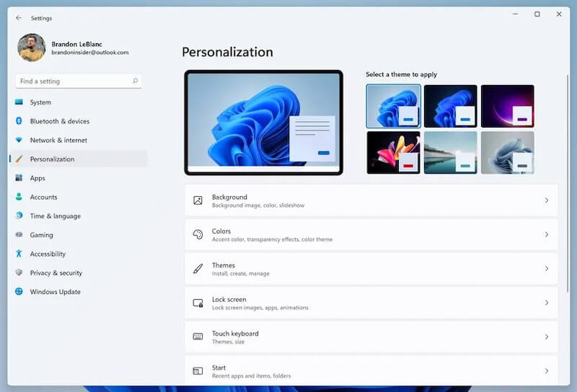The image size is (577, 392).
Task: Click the back arrow in Settings
Action: pos(18,18)
